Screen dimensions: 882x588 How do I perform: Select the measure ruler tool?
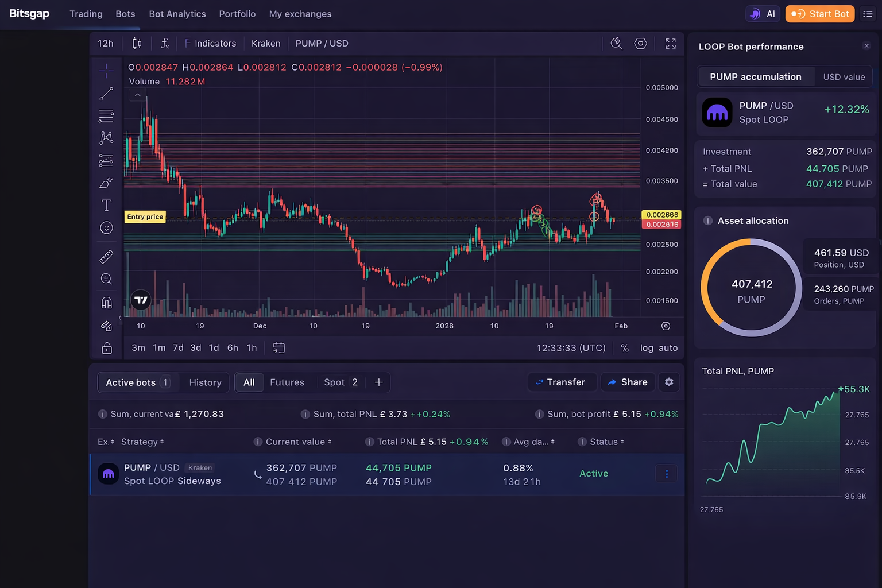(106, 256)
